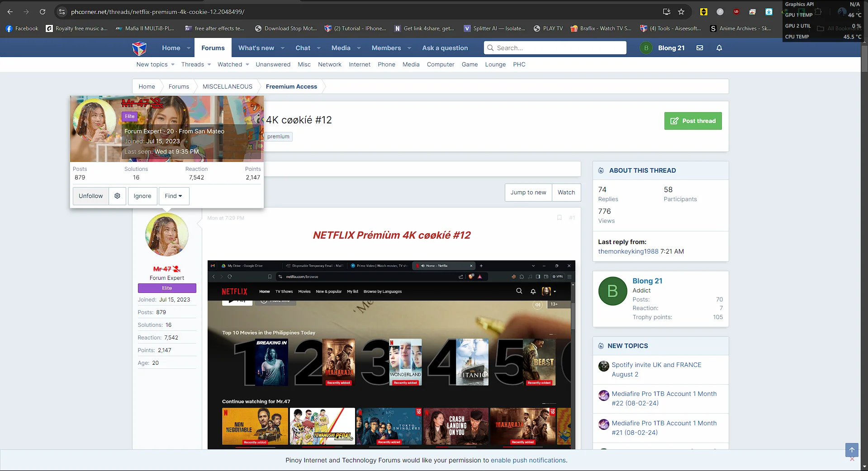Open the uBlock Origin extension icon
This screenshot has height=471, width=868.
tap(736, 12)
